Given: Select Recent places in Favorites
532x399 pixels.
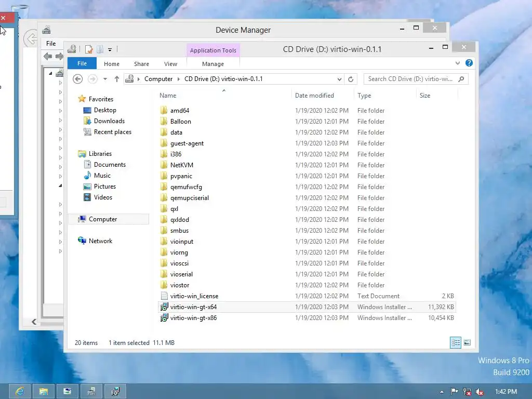Looking at the screenshot, I should pyautogui.click(x=113, y=131).
